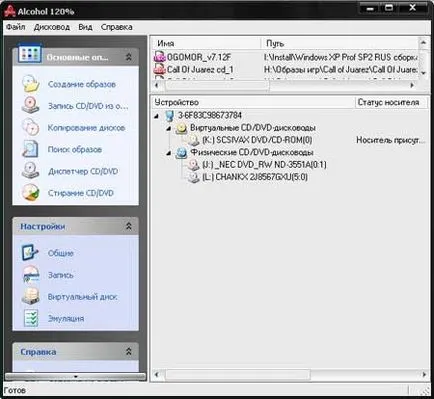Open Создание образов link
Image resolution: width=434 pixels, height=399 pixels.
pos(82,84)
